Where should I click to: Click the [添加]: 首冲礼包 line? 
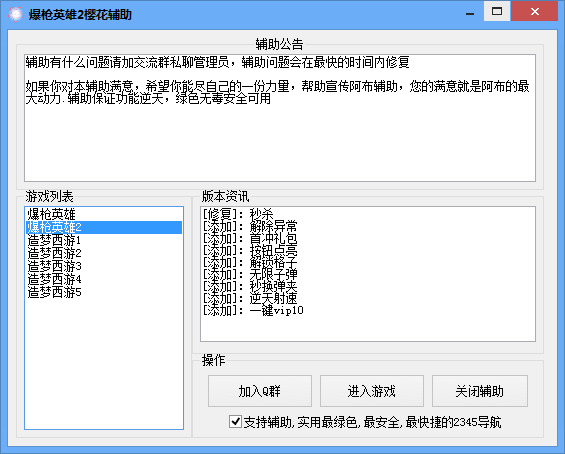[250, 239]
